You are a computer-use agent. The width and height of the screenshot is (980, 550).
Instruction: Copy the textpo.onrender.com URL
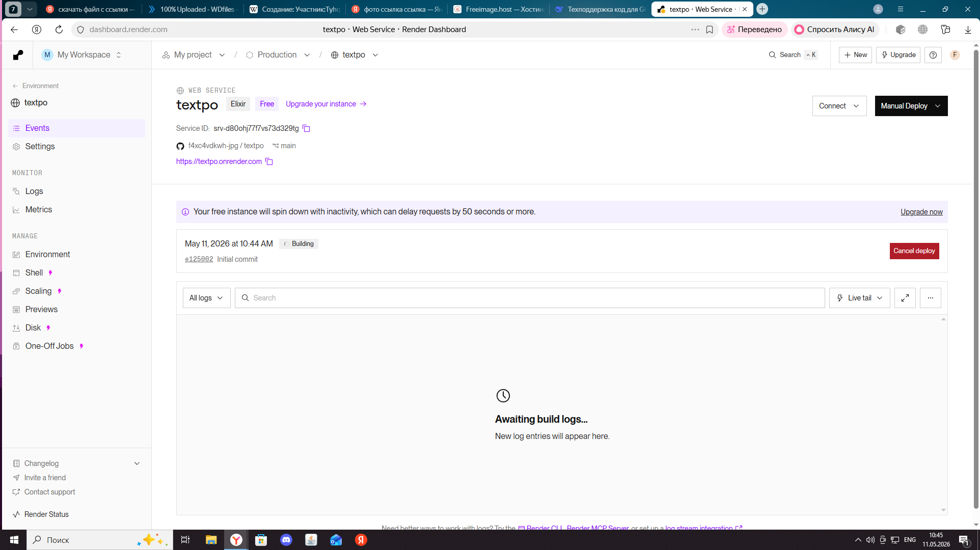click(269, 161)
